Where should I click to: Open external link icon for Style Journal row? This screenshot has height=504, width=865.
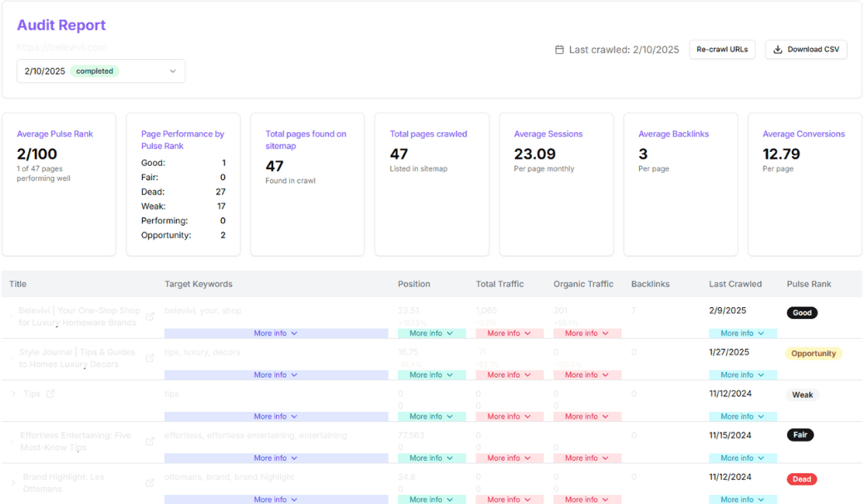150,359
